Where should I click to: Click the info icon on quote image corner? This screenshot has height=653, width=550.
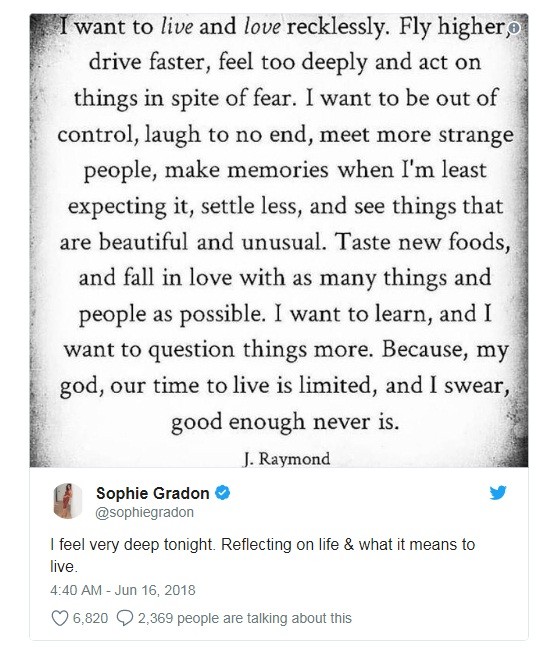click(x=515, y=28)
